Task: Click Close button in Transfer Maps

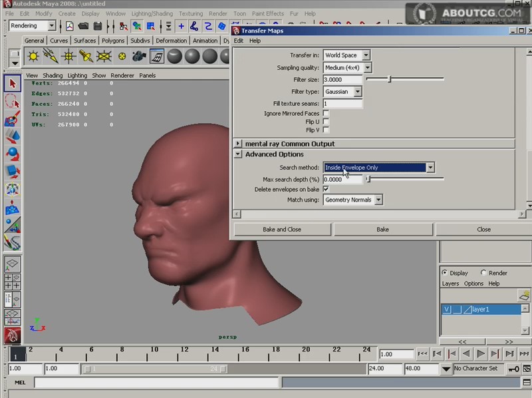Action: click(484, 229)
